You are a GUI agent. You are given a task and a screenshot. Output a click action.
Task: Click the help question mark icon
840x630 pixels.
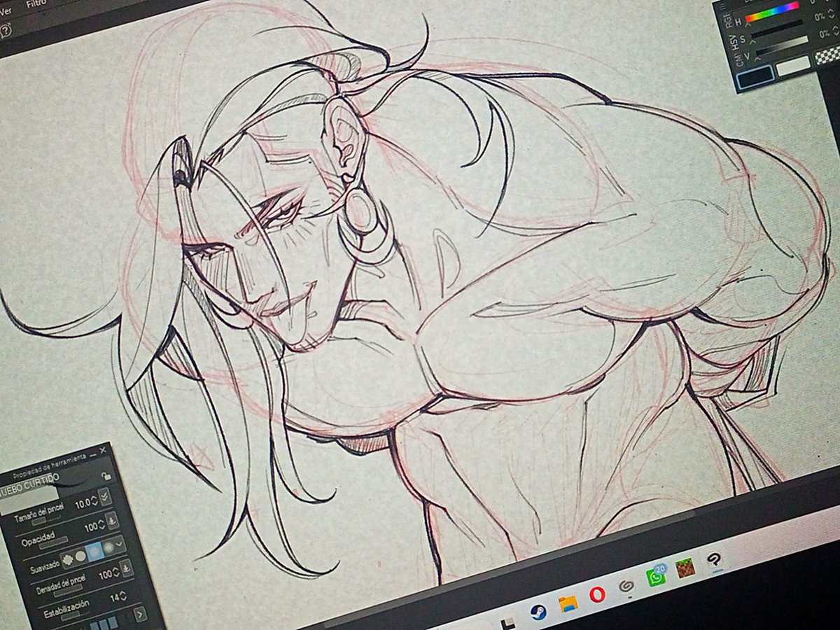pyautogui.click(x=6, y=30)
